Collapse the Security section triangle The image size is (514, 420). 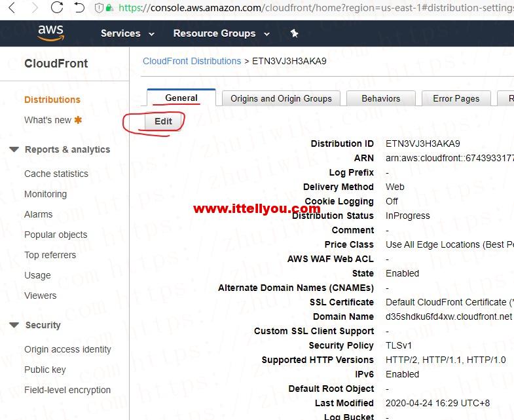click(14, 325)
